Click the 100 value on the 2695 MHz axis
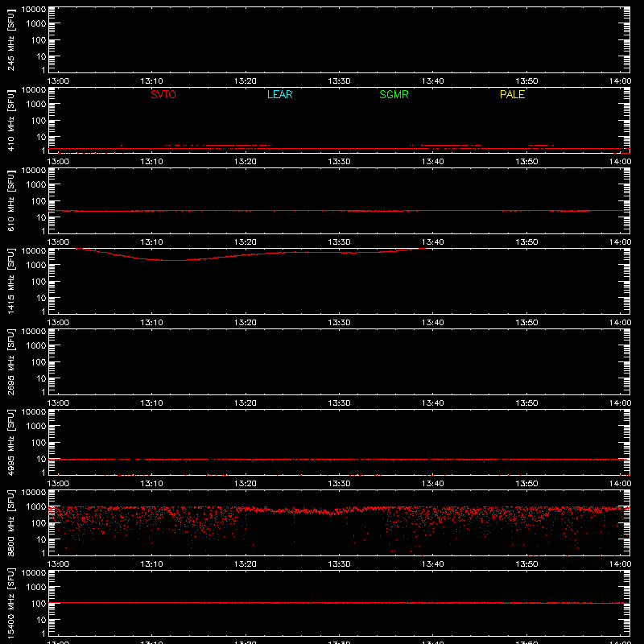This screenshot has height=644, width=644. (x=39, y=362)
